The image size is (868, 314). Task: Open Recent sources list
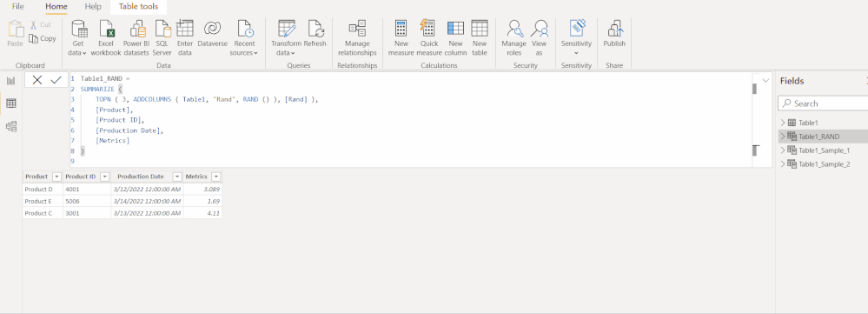(x=244, y=37)
